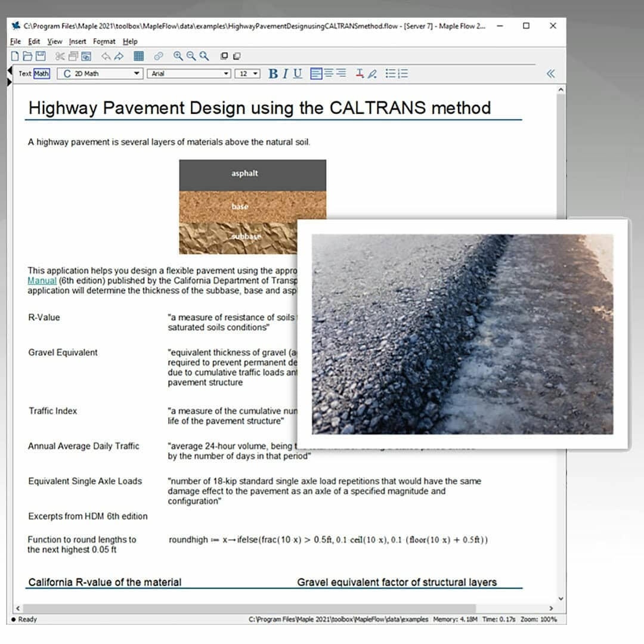Open the Help menu
Image resolution: width=644 pixels, height=644 pixels.
click(x=130, y=42)
